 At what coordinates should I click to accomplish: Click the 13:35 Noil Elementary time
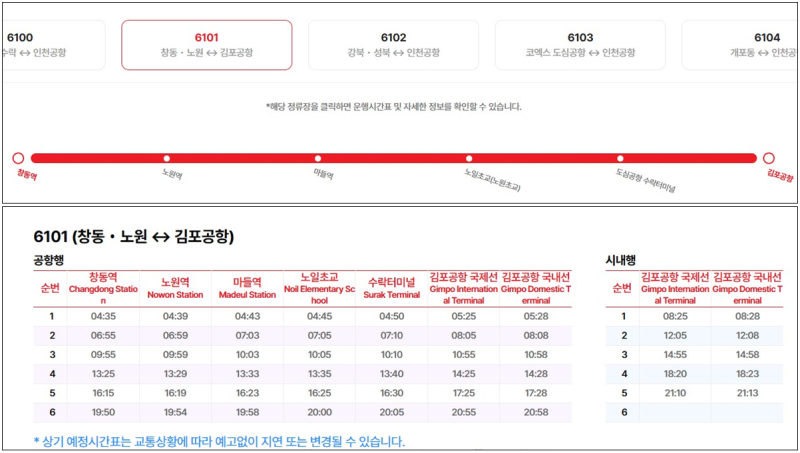[319, 374]
